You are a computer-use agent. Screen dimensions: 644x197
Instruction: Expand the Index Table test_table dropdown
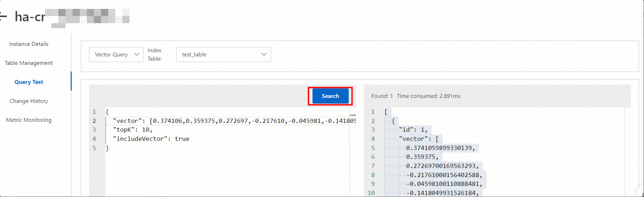click(223, 55)
